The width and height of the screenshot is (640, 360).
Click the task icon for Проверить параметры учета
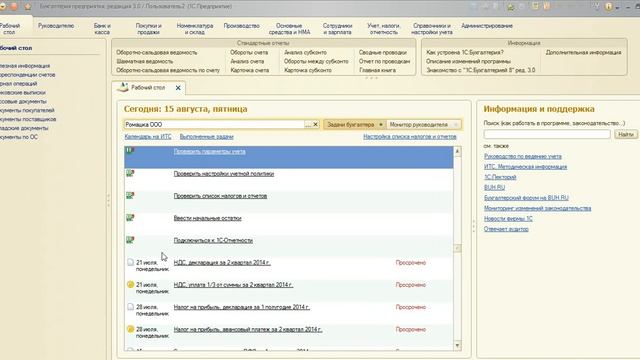(130, 151)
